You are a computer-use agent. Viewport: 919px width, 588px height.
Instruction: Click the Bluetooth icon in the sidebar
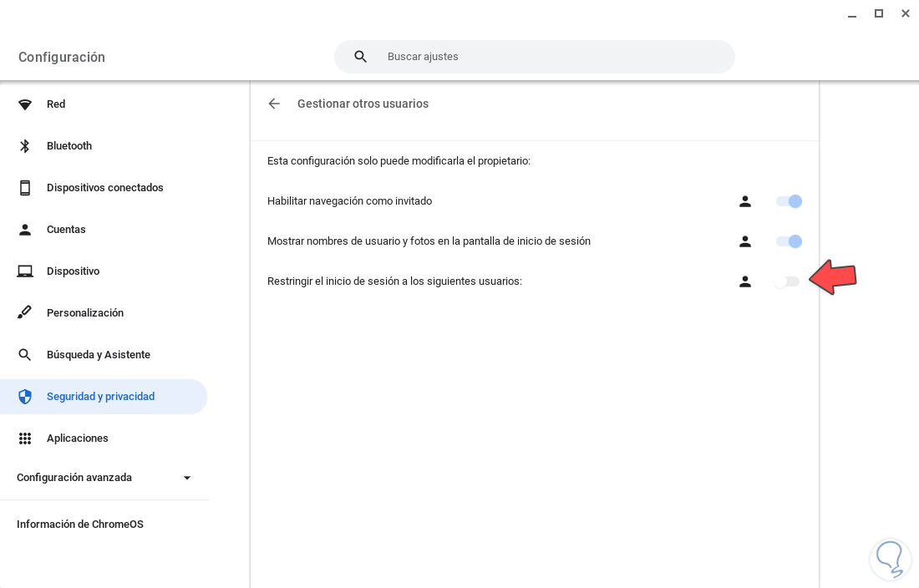[25, 146]
